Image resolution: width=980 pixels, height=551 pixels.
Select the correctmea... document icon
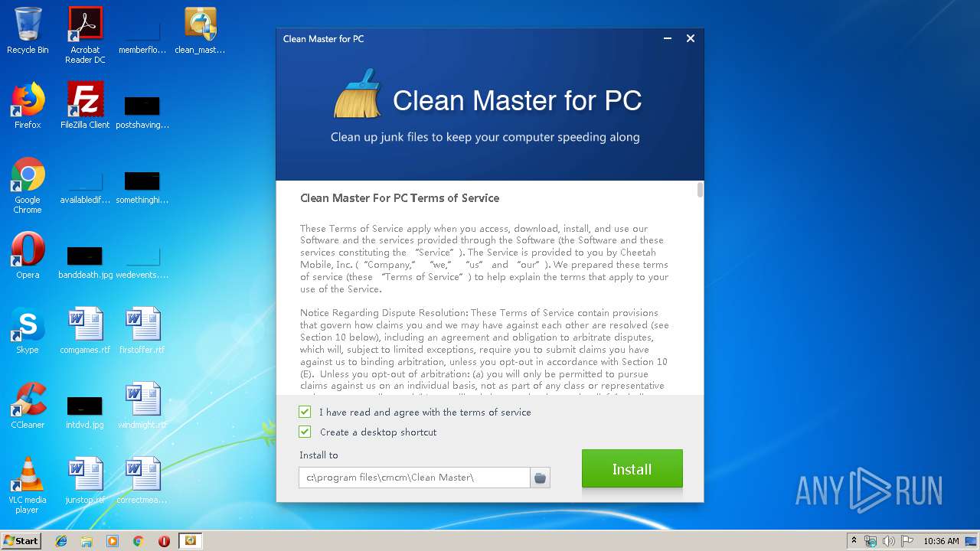coord(142,481)
